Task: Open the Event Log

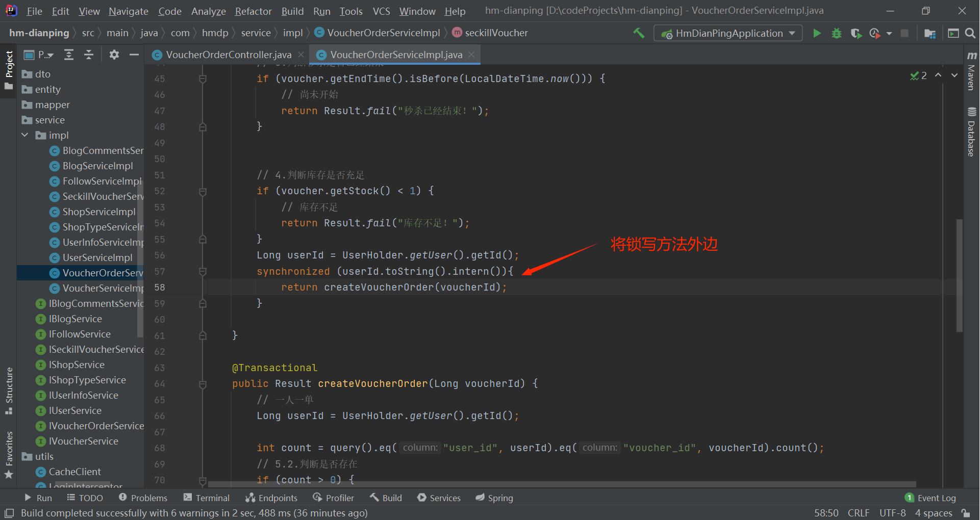Action: point(931,498)
